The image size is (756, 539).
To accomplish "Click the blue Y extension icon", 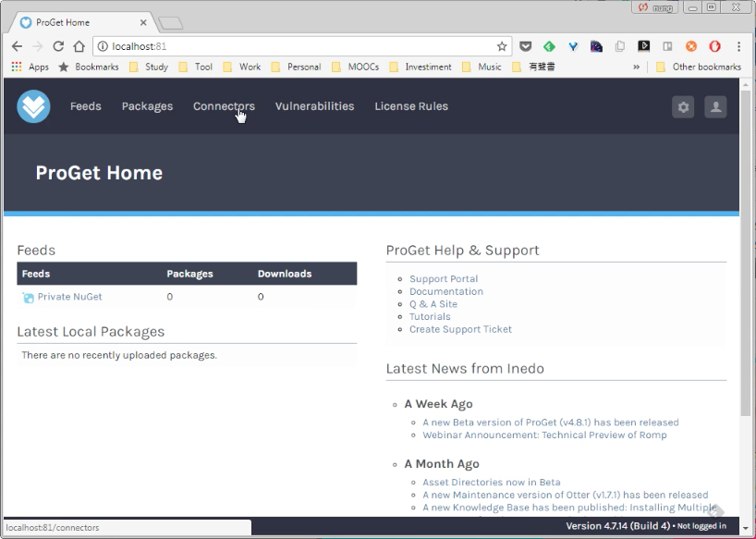I will (573, 46).
